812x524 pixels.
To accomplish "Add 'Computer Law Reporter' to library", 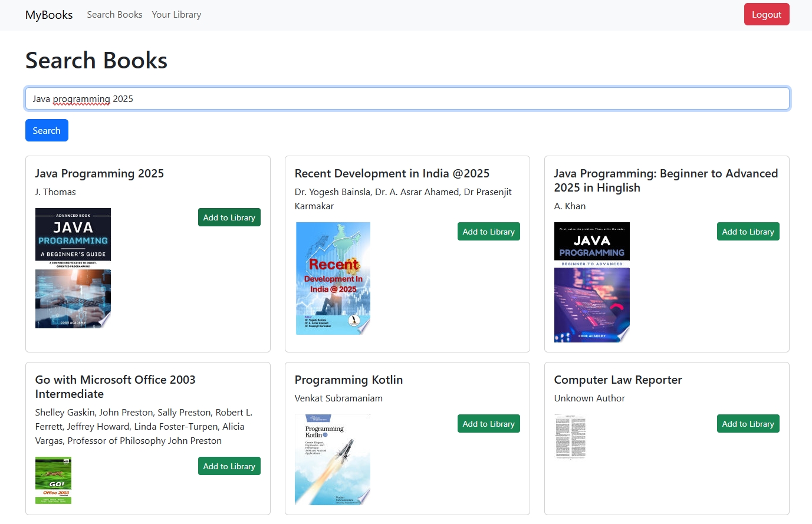I will click(x=748, y=423).
